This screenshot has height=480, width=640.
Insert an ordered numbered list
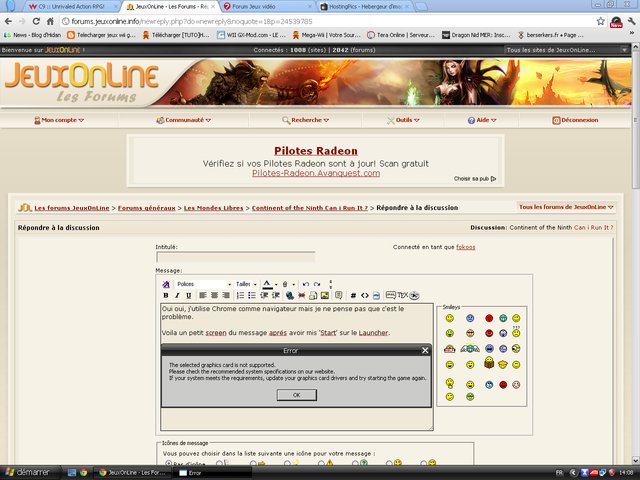click(x=240, y=295)
